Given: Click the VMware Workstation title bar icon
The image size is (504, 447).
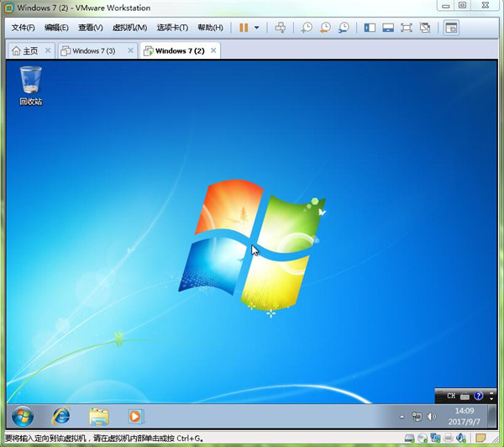Looking at the screenshot, I should coord(9,8).
